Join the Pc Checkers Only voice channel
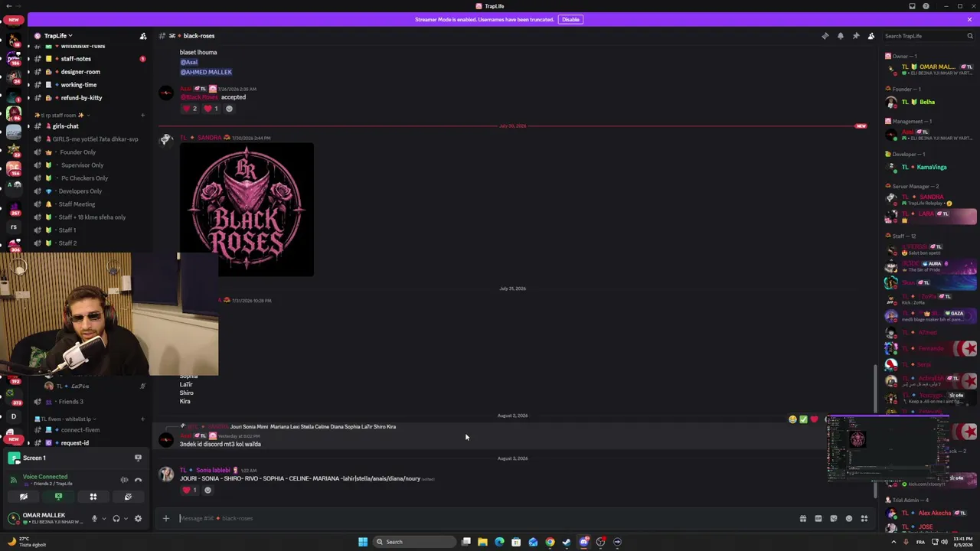This screenshot has height=551, width=980. point(90,178)
